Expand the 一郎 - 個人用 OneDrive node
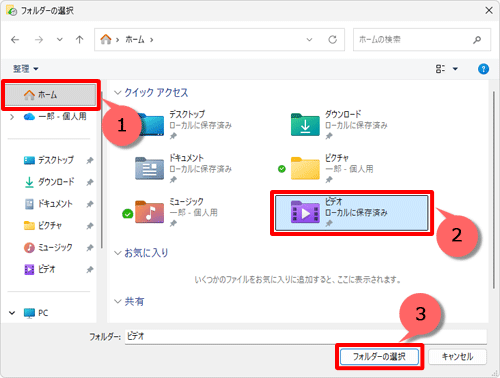 (x=12, y=117)
